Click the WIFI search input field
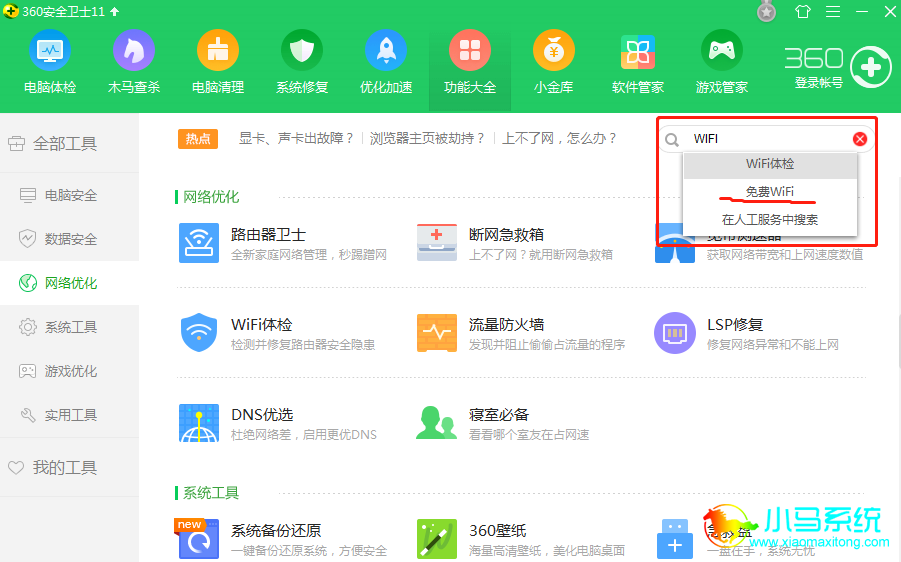Viewport: 901px width, 562px height. click(767, 139)
